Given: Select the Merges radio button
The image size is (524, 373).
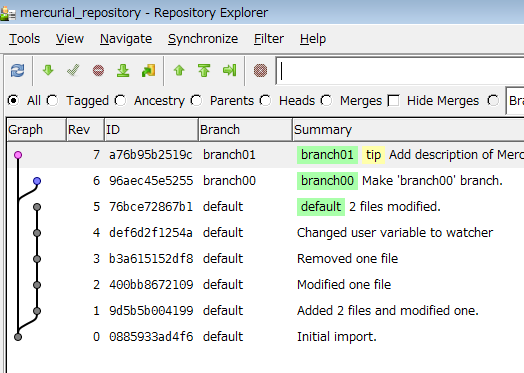Looking at the screenshot, I should coord(326,100).
